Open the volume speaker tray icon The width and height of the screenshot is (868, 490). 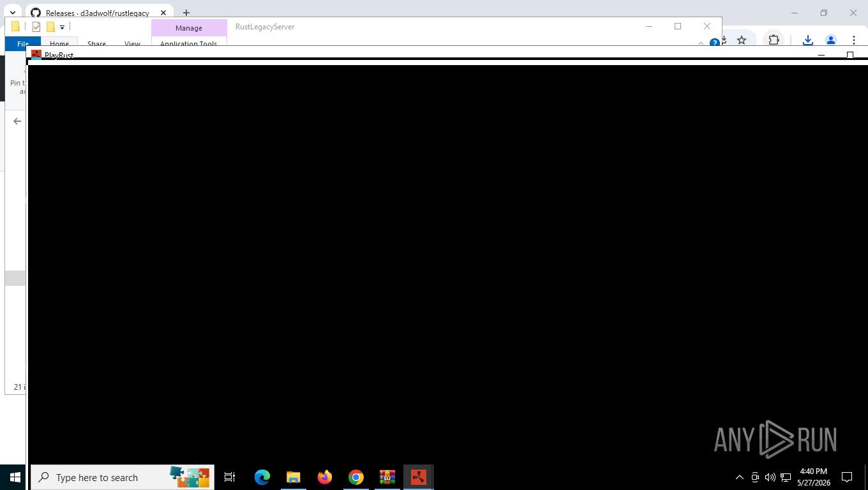(770, 477)
